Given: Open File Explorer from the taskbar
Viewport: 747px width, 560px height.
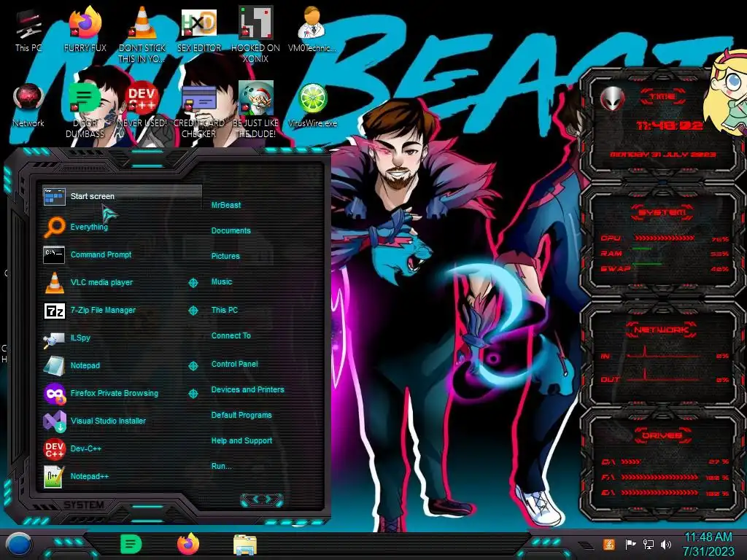Looking at the screenshot, I should (x=245, y=545).
